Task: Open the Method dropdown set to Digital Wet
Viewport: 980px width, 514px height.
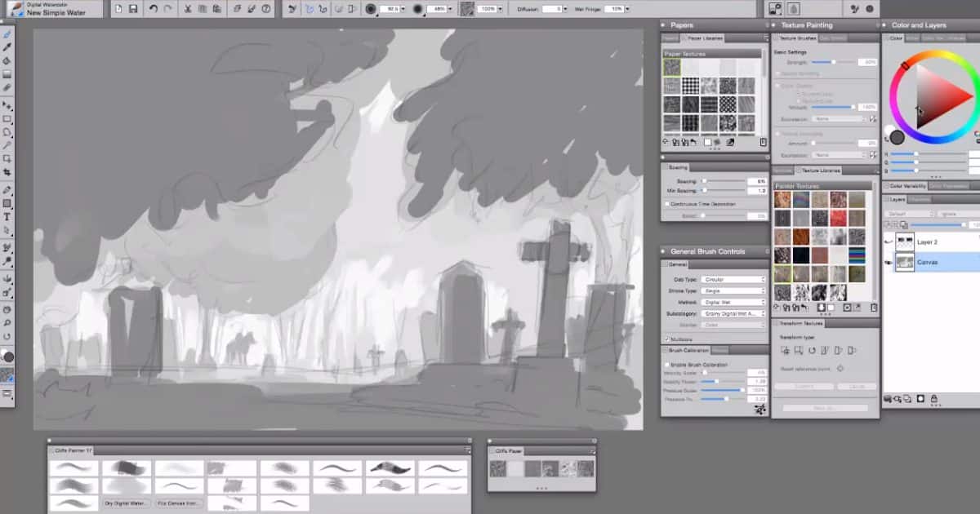Action: click(x=733, y=301)
